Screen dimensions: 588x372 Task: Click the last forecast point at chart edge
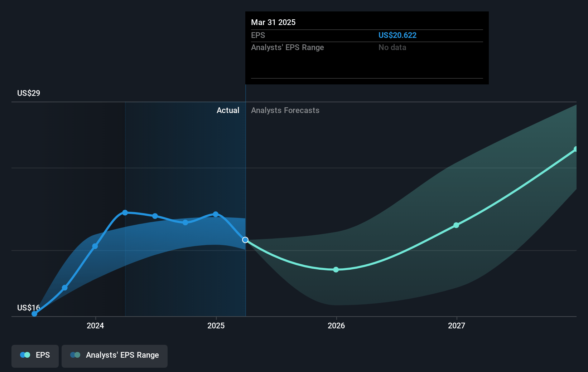pyautogui.click(x=576, y=149)
